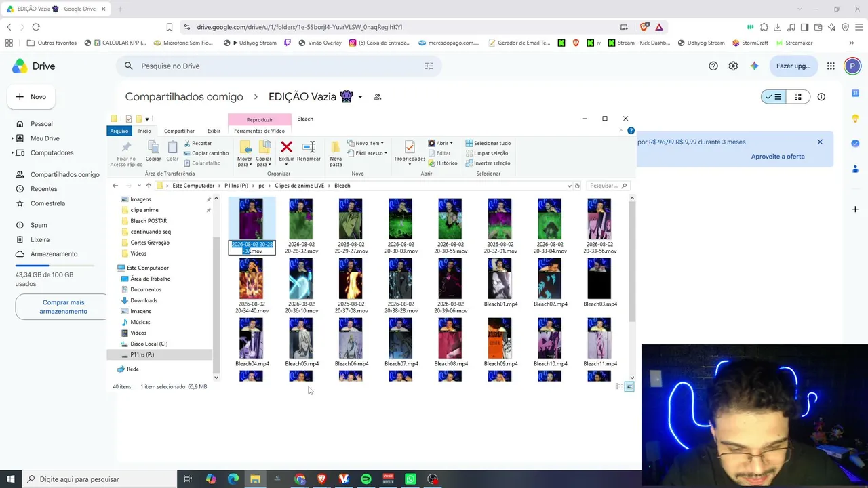Open Drive search filter options icon

[429, 66]
